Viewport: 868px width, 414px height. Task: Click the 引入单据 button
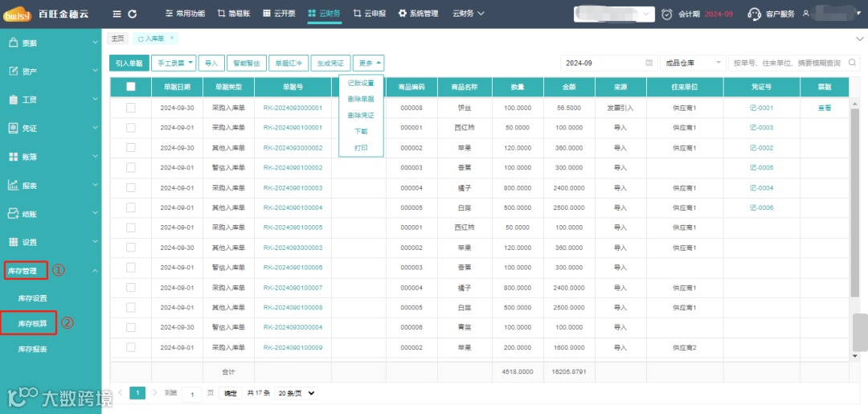[x=129, y=63]
